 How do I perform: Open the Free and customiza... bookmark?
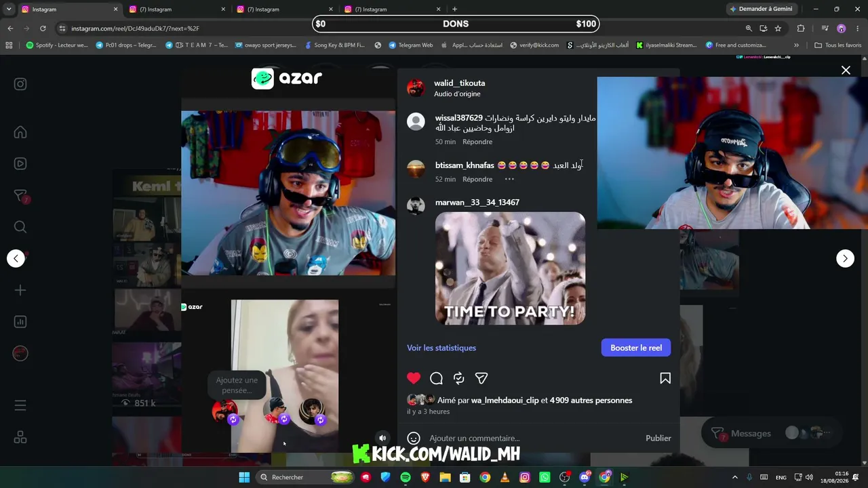(736, 45)
